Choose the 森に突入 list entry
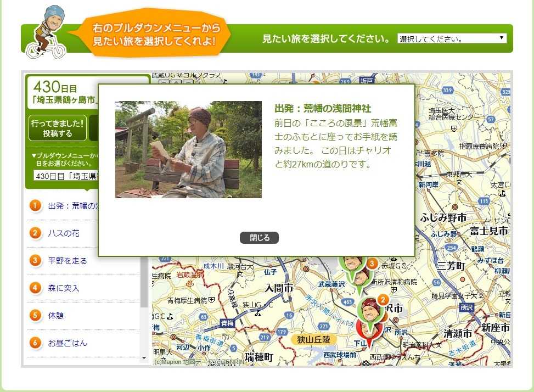 tap(64, 288)
